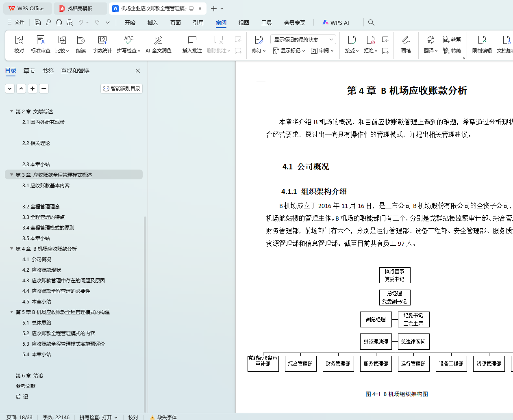Collapse 第 4 章 B 机场应收账款分析 node
Screen dimensions: 513x420
(11, 249)
